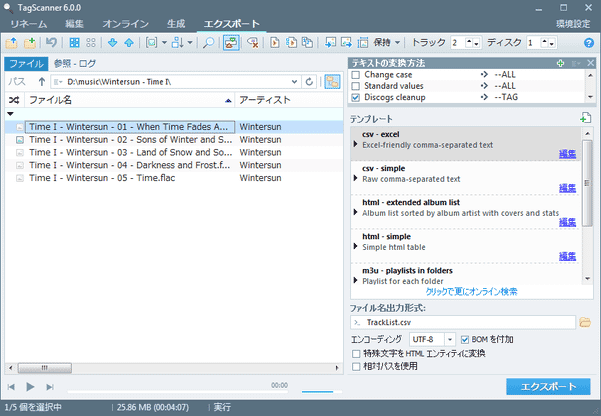Select all files via blue grid icon

[x=74, y=43]
